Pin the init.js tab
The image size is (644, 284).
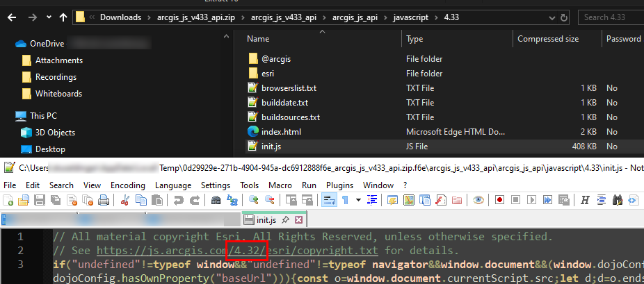click(285, 220)
